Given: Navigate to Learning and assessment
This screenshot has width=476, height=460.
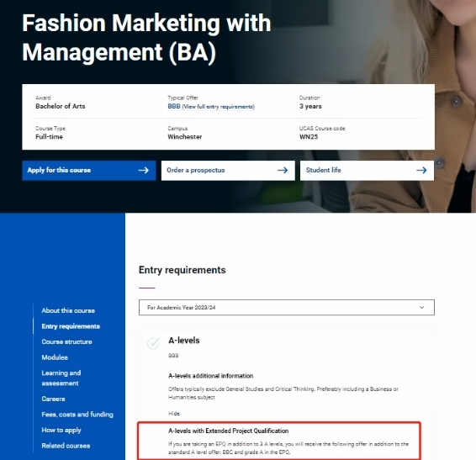Looking at the screenshot, I should [x=61, y=378].
